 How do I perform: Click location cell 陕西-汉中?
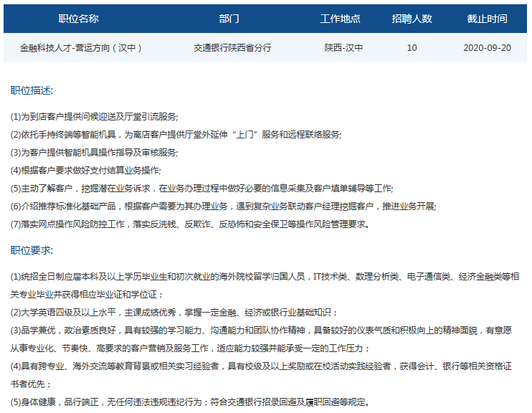(343, 48)
